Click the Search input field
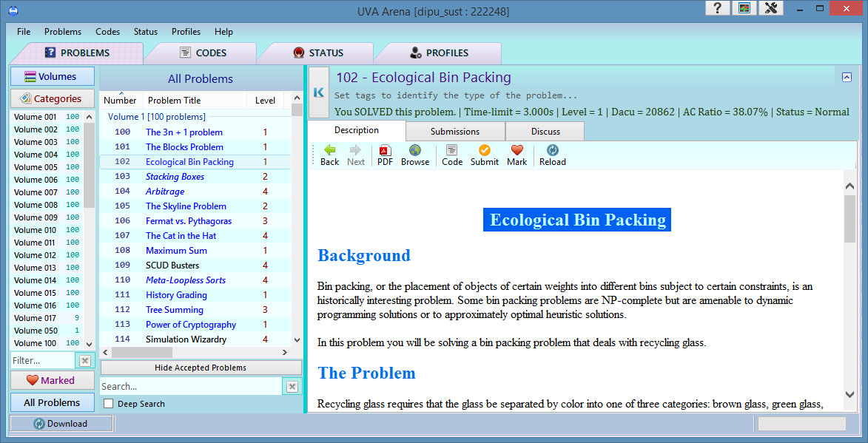This screenshot has width=868, height=443. point(192,386)
